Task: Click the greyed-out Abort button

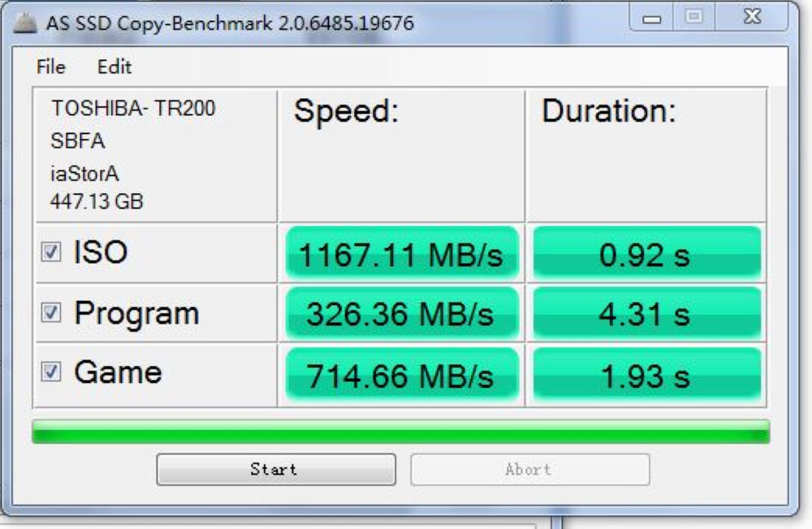Action: point(529,470)
